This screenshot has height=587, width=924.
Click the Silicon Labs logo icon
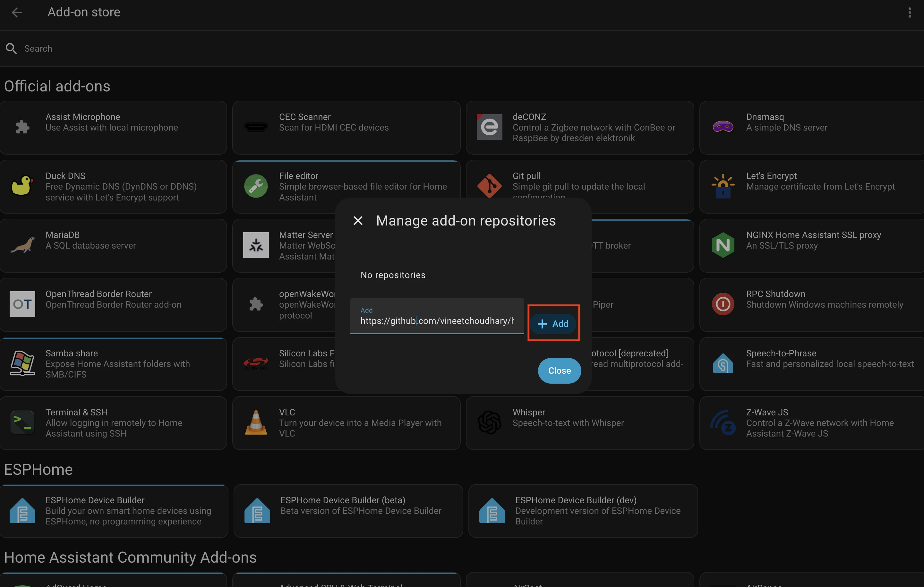[x=256, y=363]
